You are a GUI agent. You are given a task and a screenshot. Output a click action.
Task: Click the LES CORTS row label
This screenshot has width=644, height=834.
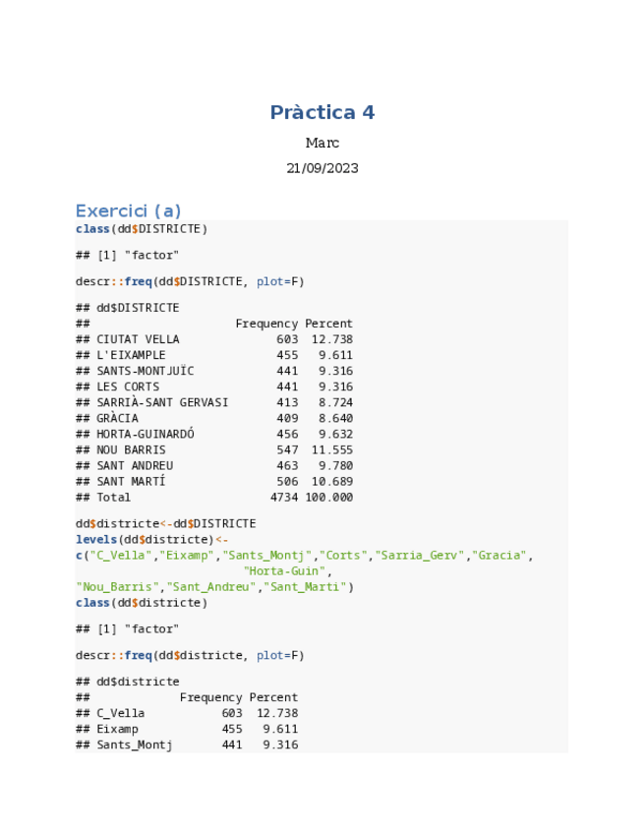(x=127, y=387)
